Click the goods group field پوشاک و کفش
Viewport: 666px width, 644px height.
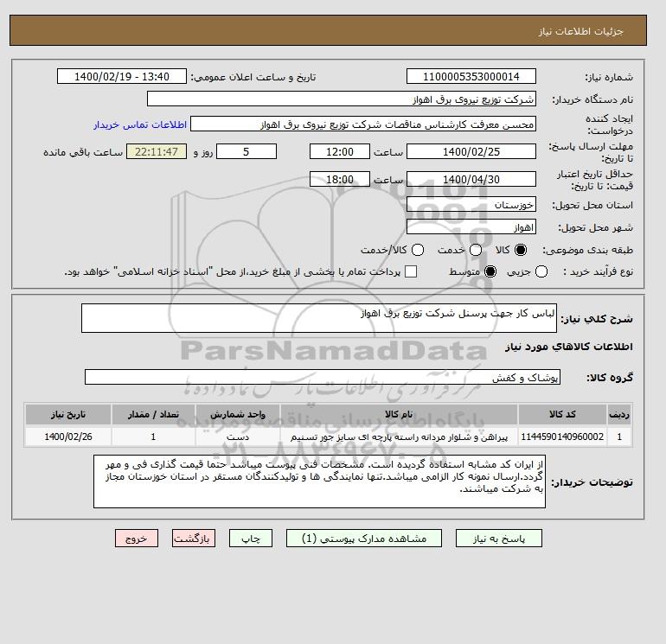coord(323,377)
